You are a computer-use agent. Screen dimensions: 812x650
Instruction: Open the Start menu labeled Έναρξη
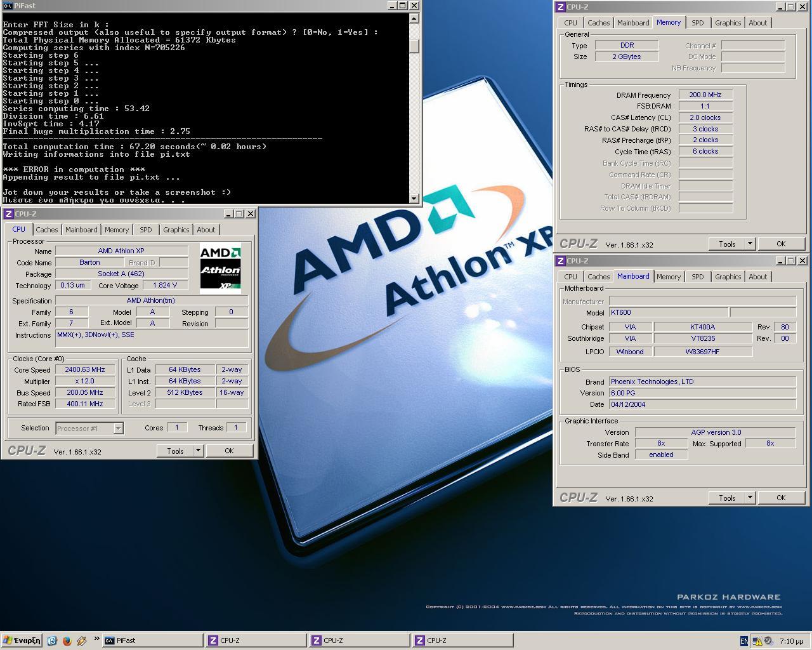[x=22, y=640]
